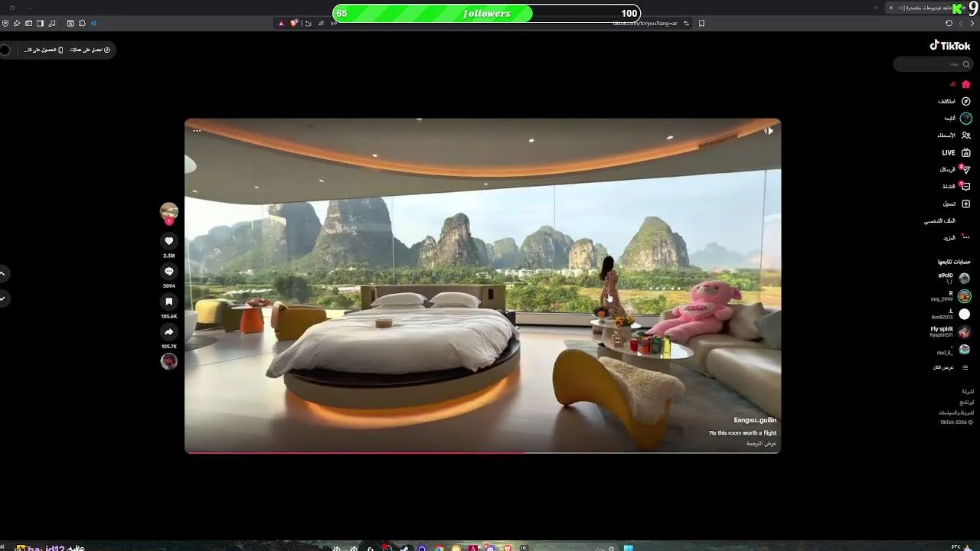Click the TikTok logo

click(x=950, y=45)
